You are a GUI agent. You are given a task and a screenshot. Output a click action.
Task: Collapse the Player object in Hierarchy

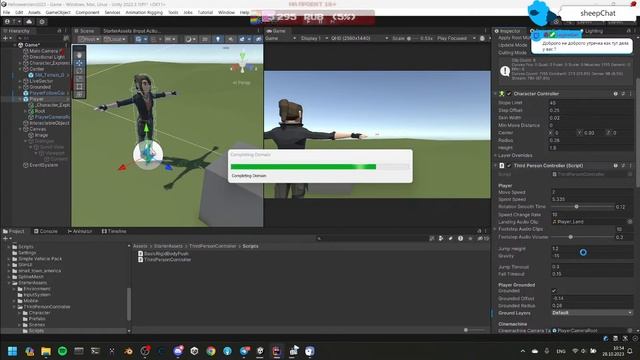20,99
